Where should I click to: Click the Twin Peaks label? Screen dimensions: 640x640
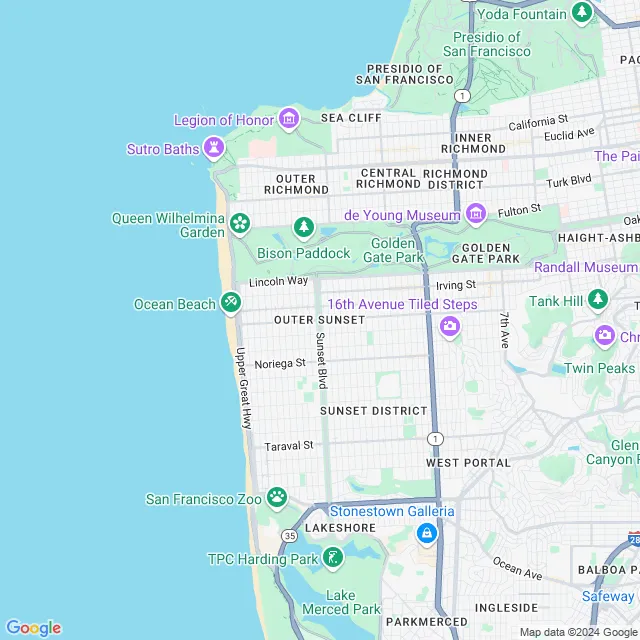click(600, 368)
